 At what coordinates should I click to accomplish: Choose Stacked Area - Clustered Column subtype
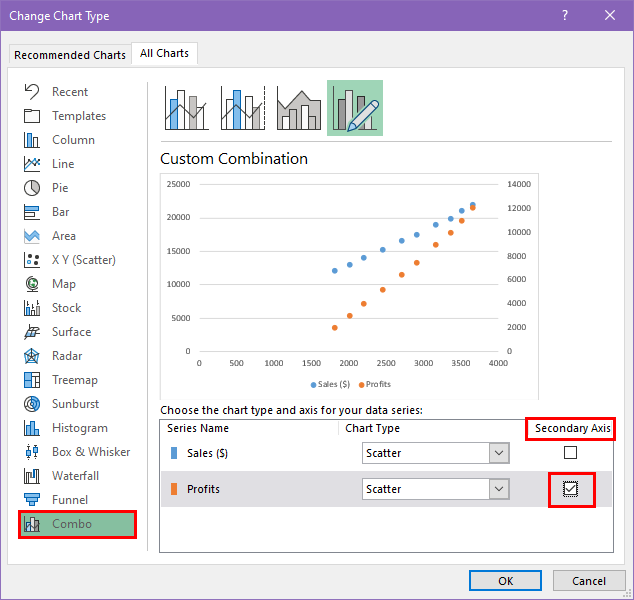pos(299,108)
